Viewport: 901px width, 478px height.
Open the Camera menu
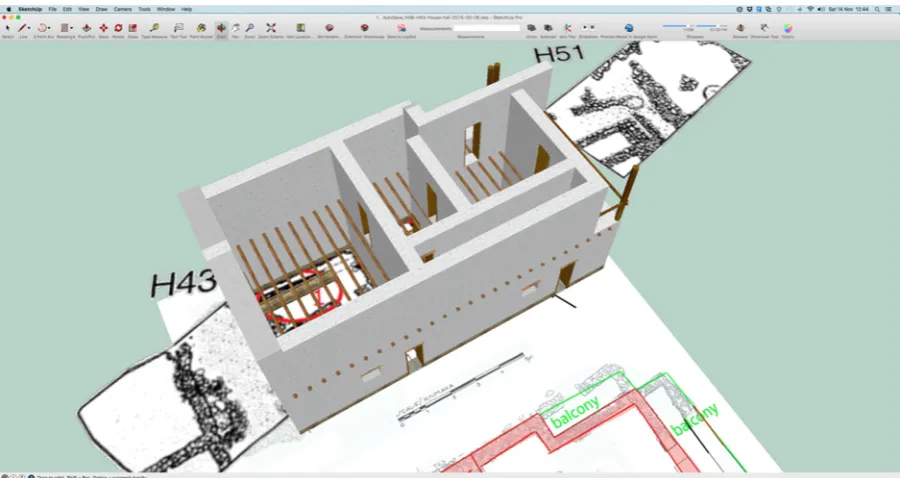(122, 9)
